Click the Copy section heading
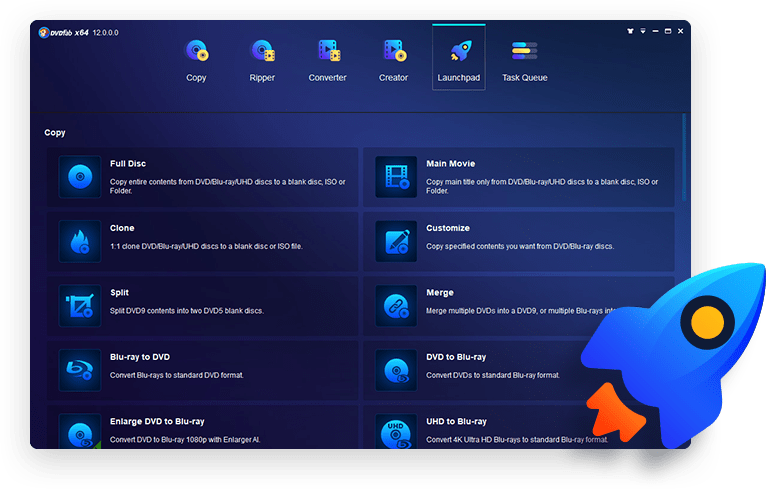The width and height of the screenshot is (766, 489). click(x=55, y=133)
